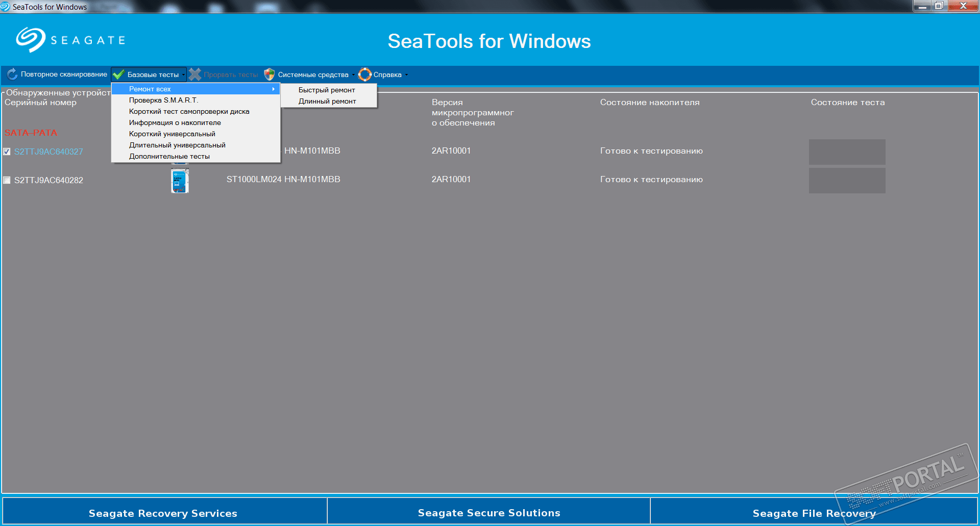Expand the Системные средства dropdown arrow

pos(353,75)
